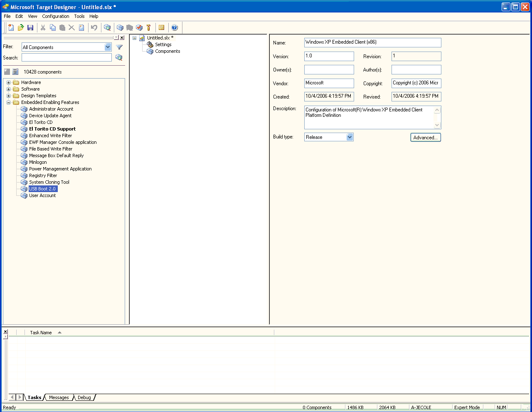Select the Device Update Agent component
This screenshot has width=532, height=412.
[50, 116]
